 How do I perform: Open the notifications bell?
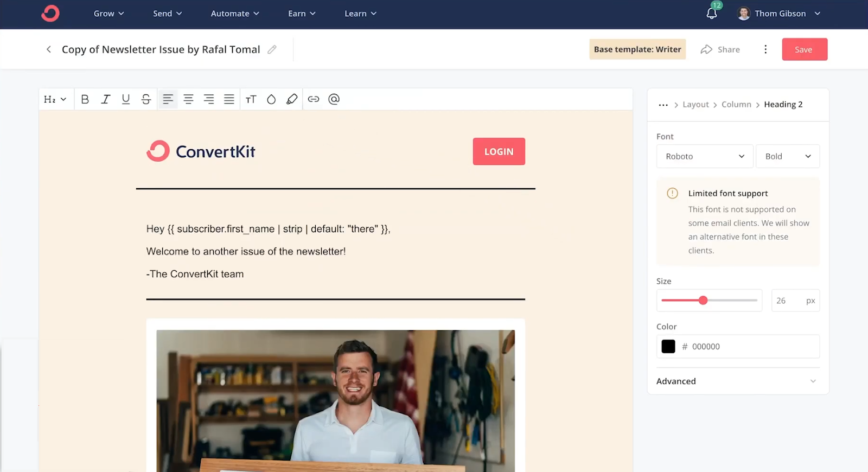[712, 13]
